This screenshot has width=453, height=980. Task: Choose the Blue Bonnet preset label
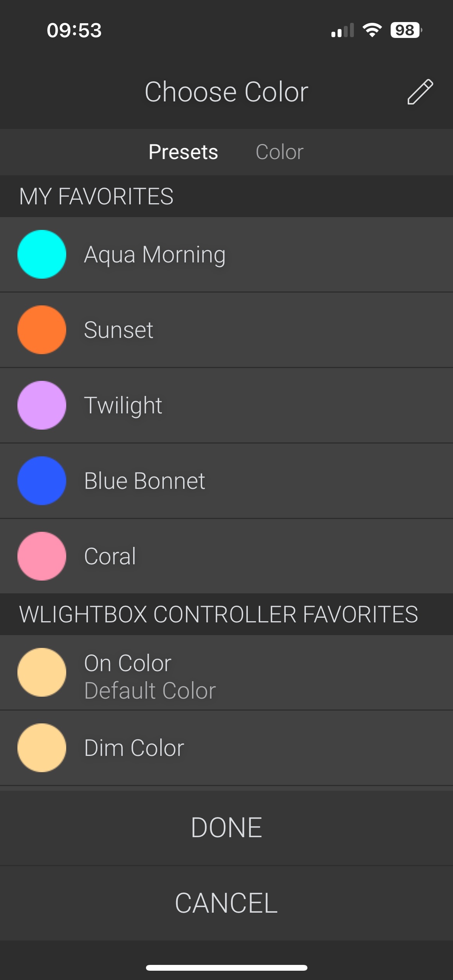[144, 481]
